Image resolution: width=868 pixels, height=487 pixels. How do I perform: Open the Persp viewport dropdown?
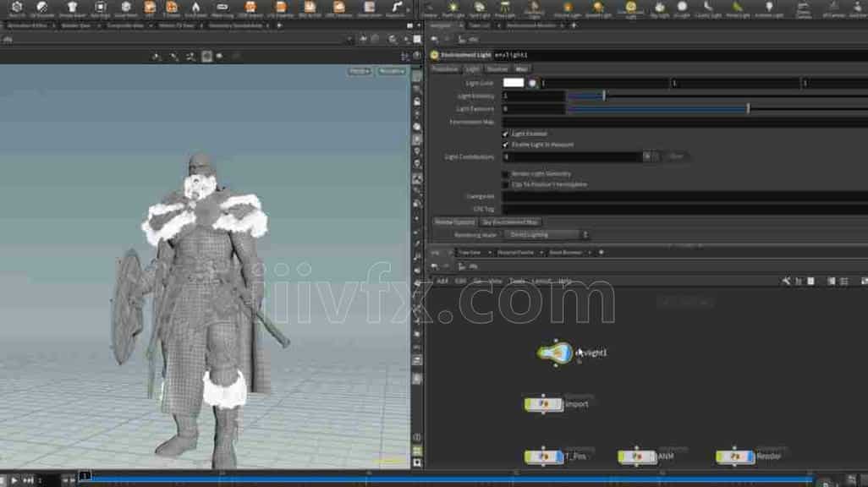click(x=360, y=71)
